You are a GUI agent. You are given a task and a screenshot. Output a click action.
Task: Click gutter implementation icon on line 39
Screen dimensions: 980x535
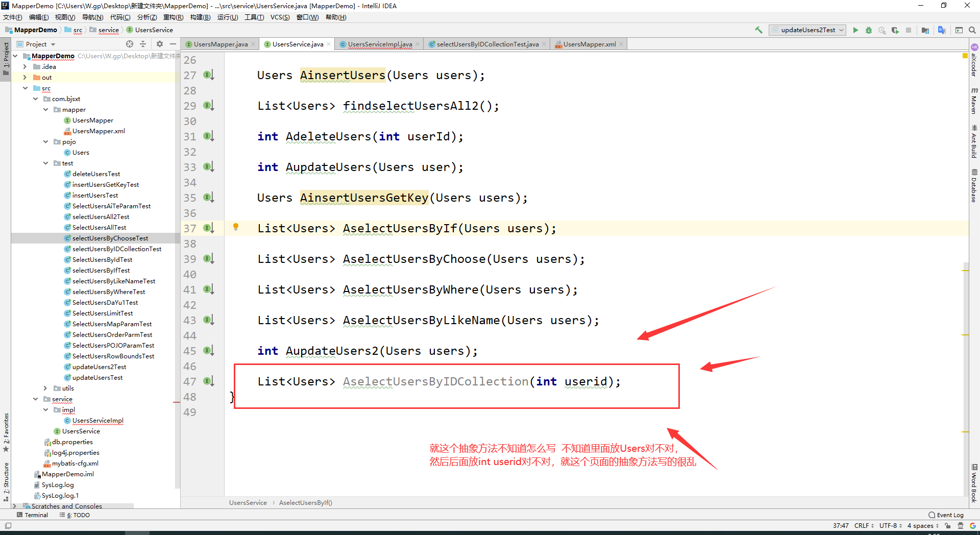click(208, 259)
